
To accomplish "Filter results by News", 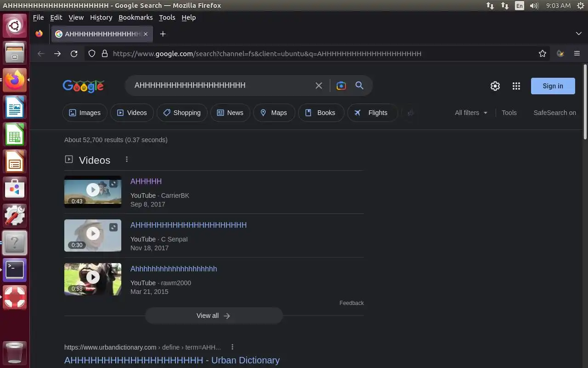I will [x=230, y=113].
